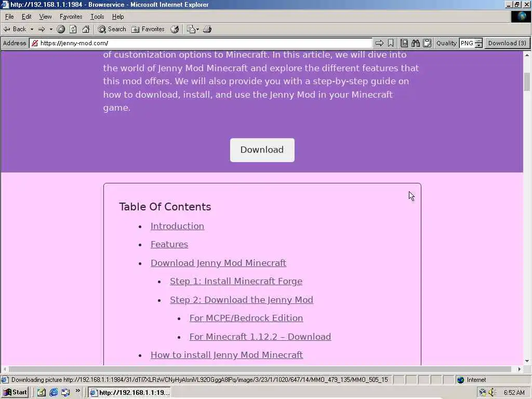532x399 pixels.
Task: Click the vertical scrollbar up arrow
Action: (x=527, y=55)
